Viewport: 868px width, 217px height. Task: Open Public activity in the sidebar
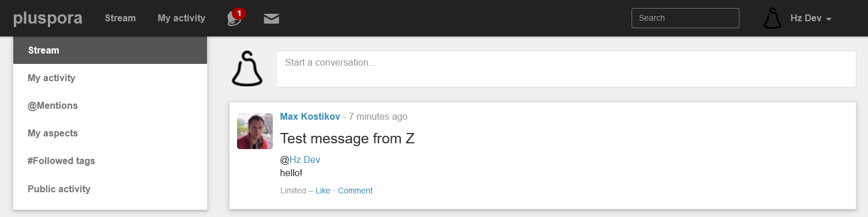coord(110,188)
